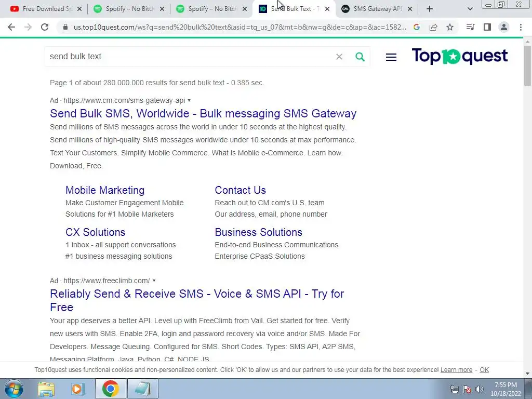The image size is (532, 399).
Task: Click Learn more in cookie banner
Action: click(x=456, y=370)
